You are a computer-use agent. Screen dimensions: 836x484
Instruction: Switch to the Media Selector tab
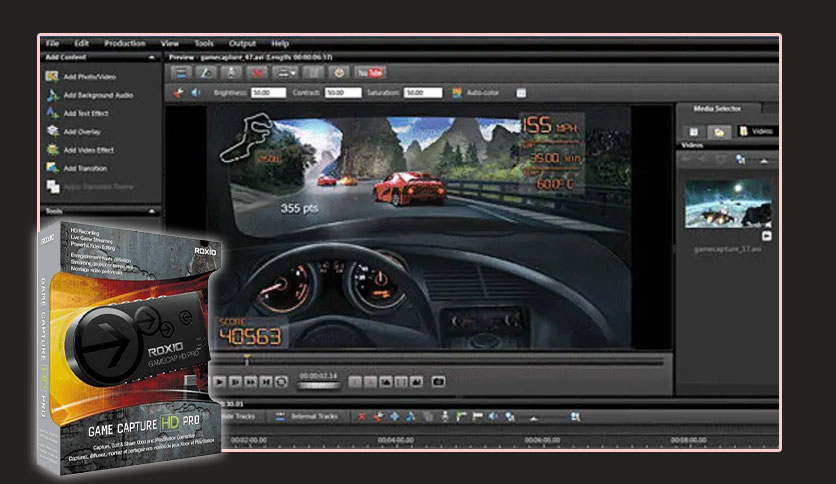pos(717,108)
